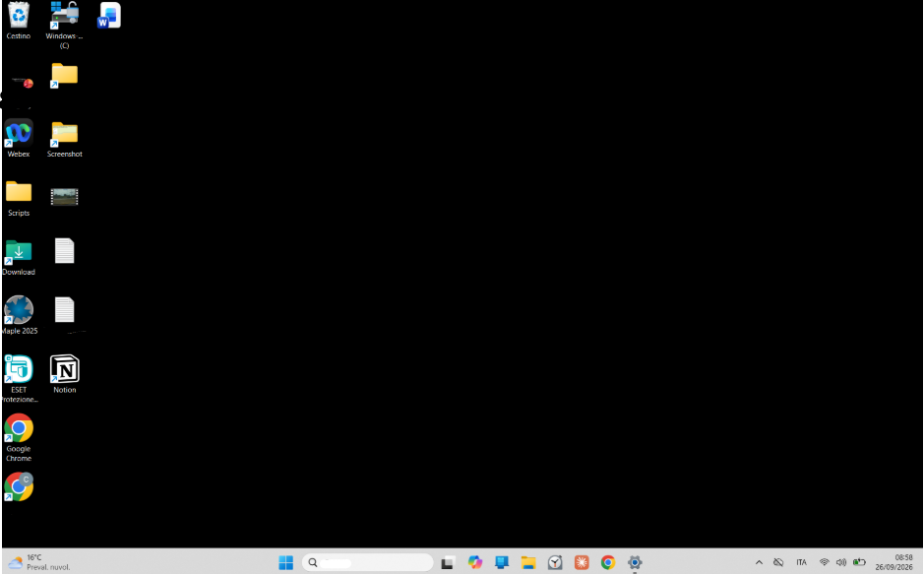Switch the ITA input language indicator
The width and height of the screenshot is (924, 574).
(x=801, y=563)
